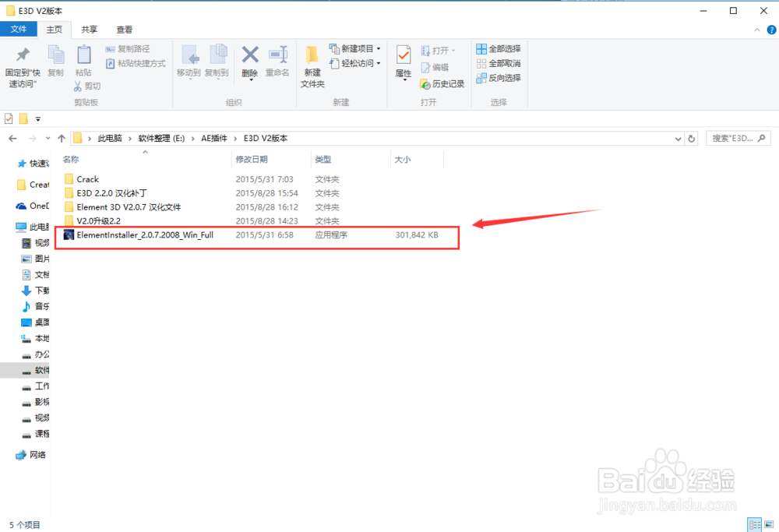Open the New item dropdown
The height and width of the screenshot is (532, 779).
pos(355,48)
